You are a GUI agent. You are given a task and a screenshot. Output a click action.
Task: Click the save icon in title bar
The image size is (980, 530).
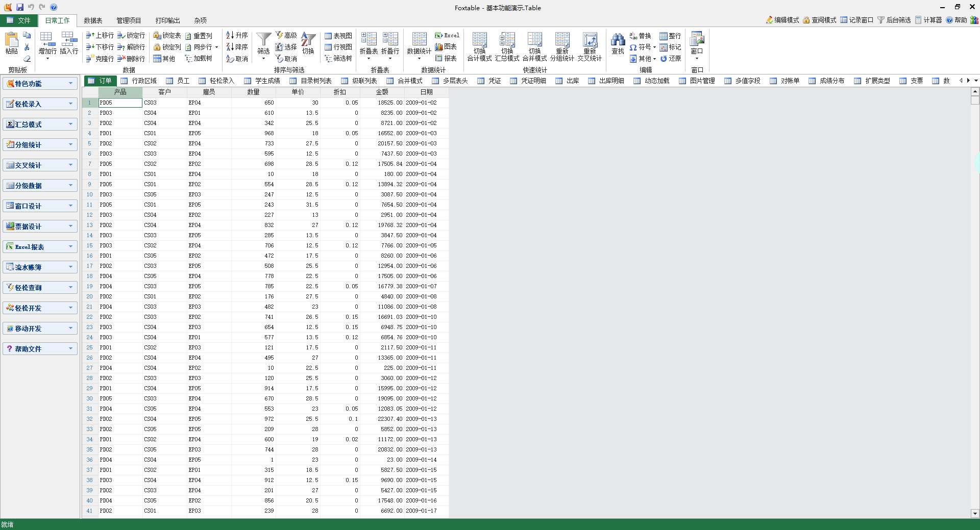(19, 7)
